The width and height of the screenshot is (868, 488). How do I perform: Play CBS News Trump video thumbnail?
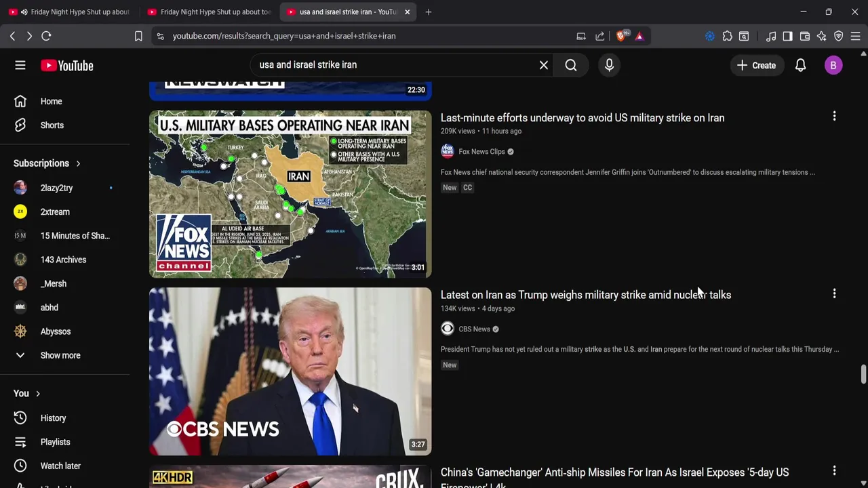tap(290, 371)
